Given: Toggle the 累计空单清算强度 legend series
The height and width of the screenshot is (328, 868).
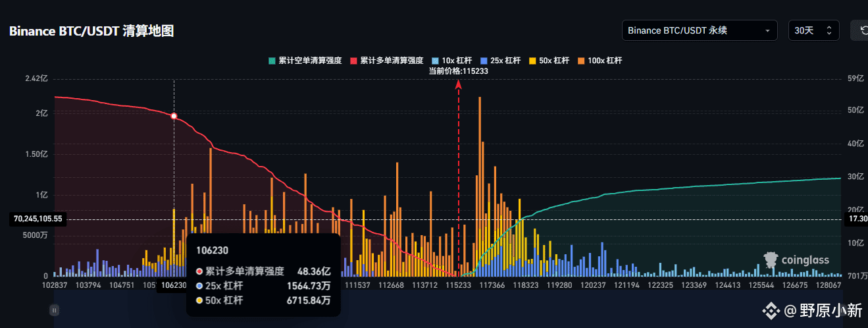Looking at the screenshot, I should tap(305, 61).
